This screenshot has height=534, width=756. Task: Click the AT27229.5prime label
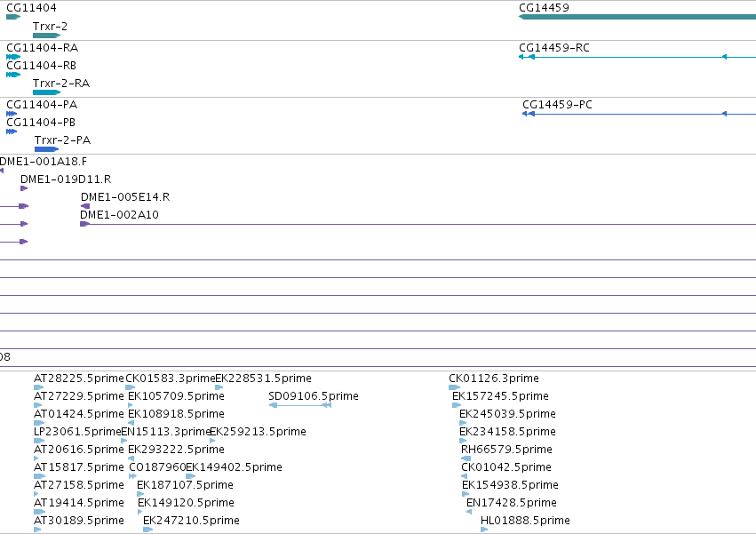(79, 396)
